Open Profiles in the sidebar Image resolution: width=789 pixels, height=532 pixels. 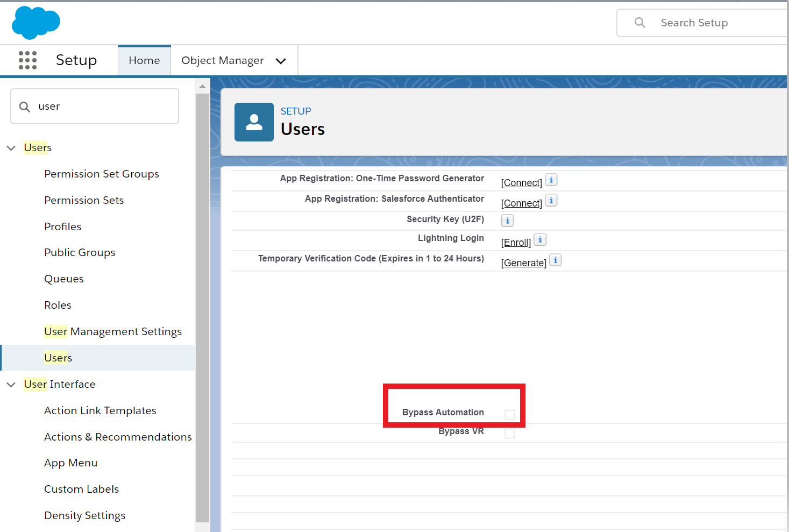point(63,226)
